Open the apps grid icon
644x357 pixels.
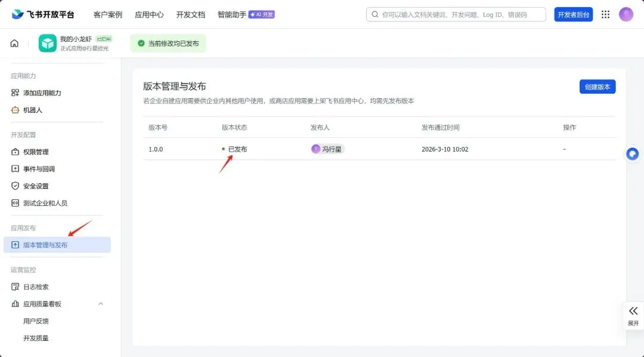click(x=605, y=14)
